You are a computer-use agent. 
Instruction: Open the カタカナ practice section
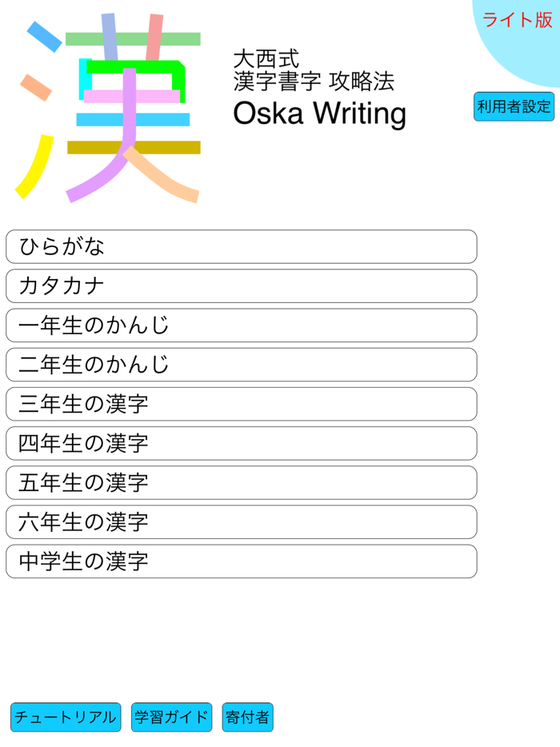(240, 286)
